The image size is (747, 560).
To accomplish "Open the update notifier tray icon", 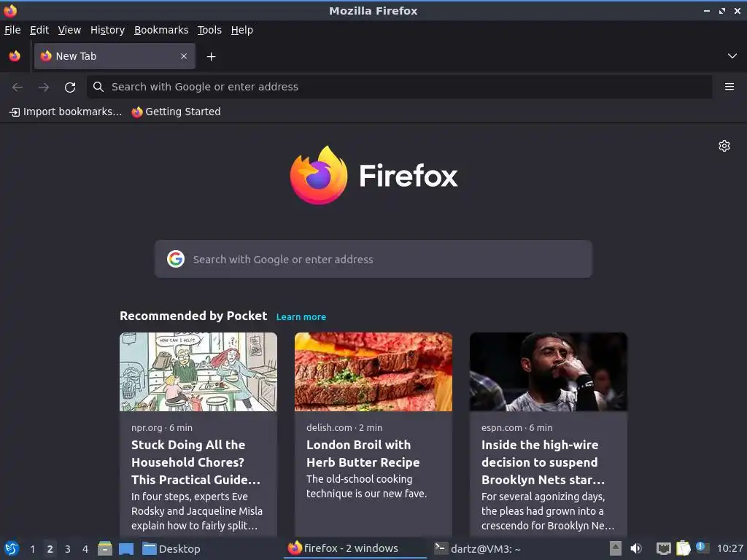I will click(702, 548).
